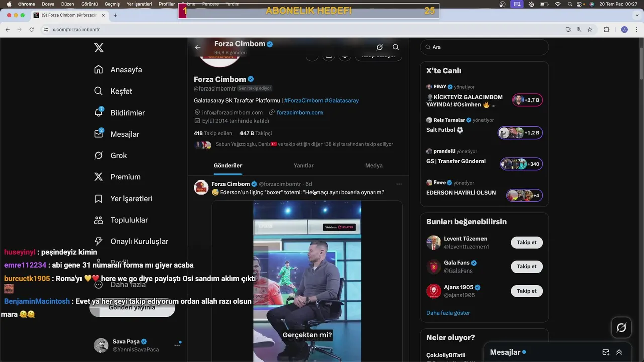Open Chrome three-dot menu
This screenshot has width=644, height=362.
[637, 30]
